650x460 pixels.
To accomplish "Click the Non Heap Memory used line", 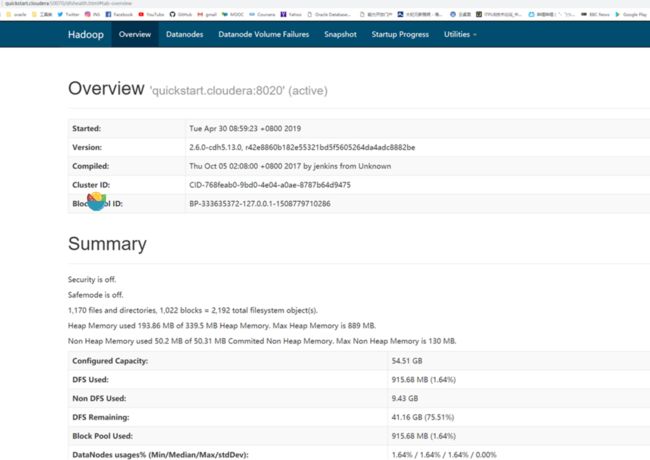I will pos(262,341).
